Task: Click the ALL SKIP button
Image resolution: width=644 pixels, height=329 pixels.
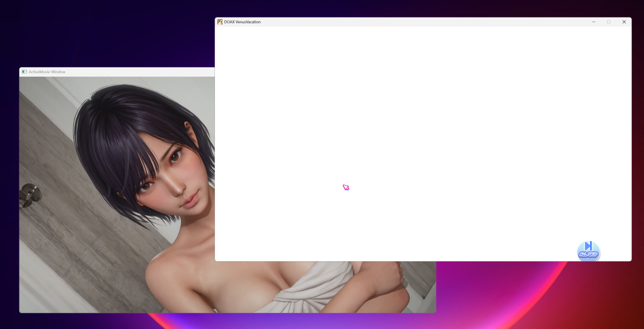Action: click(588, 251)
